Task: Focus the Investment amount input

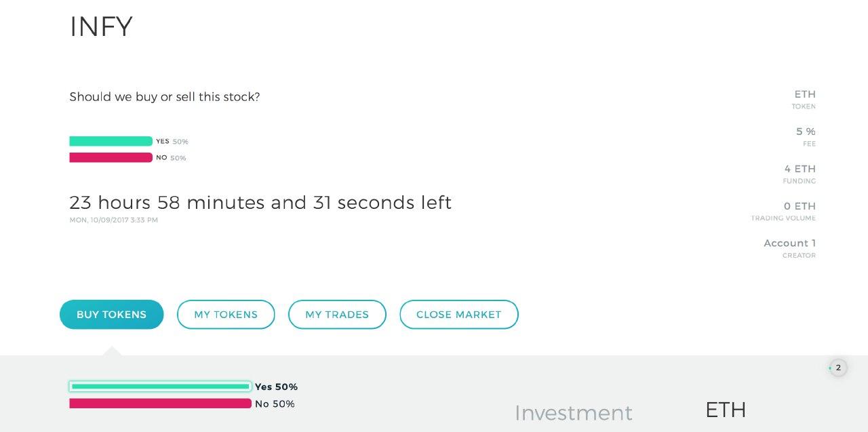Action: tap(573, 412)
